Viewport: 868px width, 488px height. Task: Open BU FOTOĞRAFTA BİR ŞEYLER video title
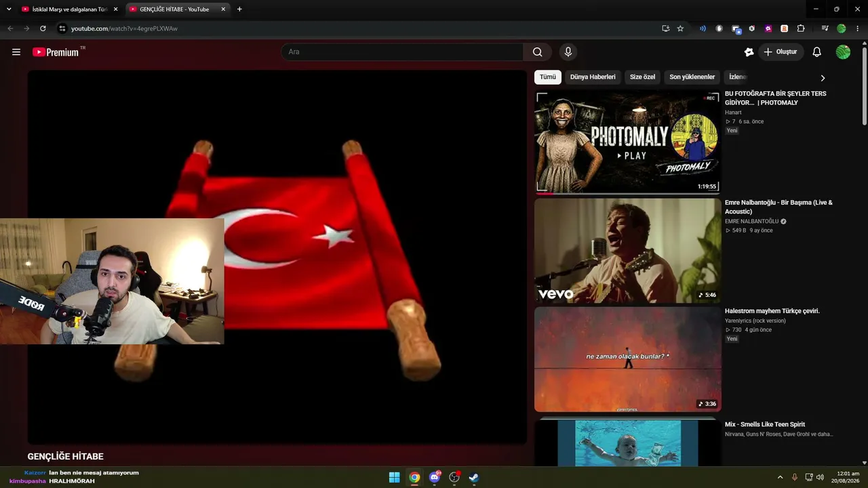pos(776,98)
